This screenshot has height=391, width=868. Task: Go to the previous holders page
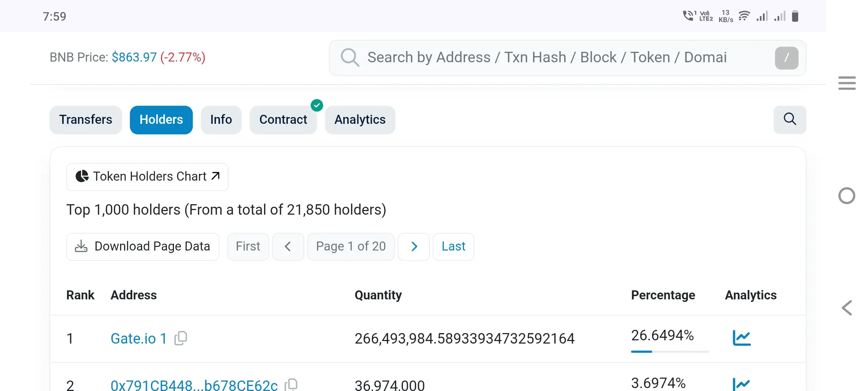click(288, 247)
